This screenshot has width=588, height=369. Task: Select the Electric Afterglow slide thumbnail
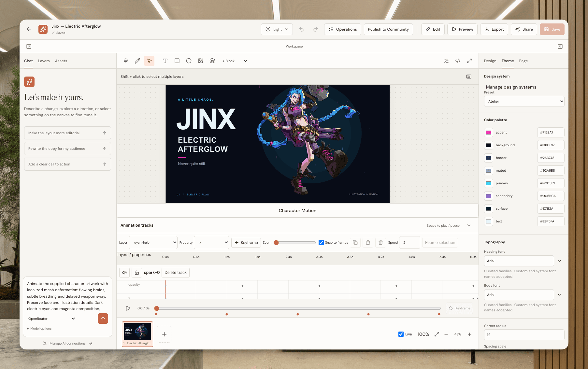point(137,334)
